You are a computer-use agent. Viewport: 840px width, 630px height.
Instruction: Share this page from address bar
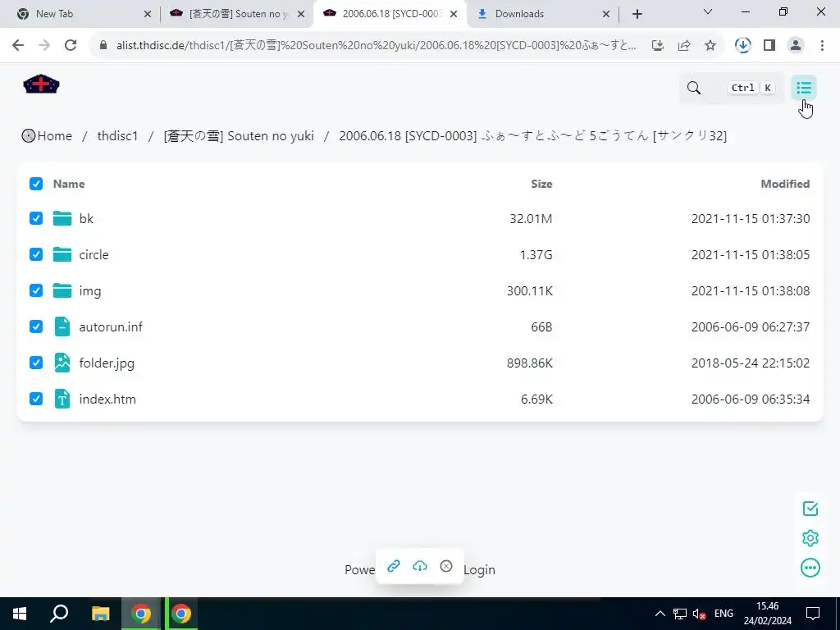click(684, 46)
